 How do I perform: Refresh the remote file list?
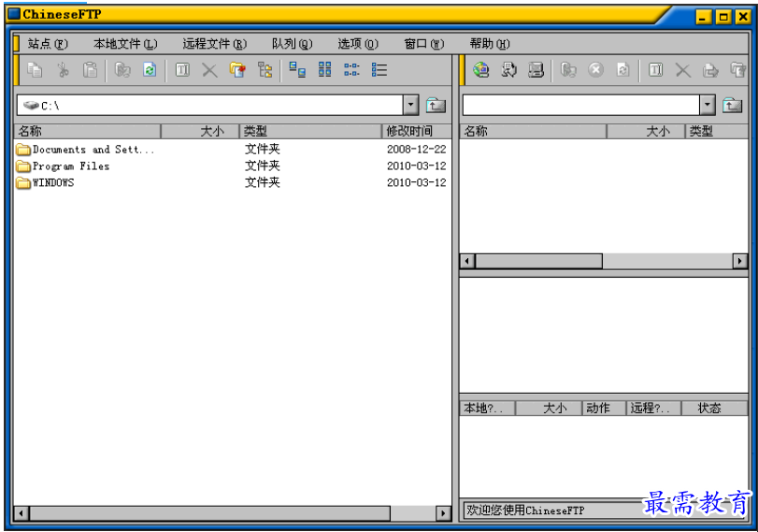point(622,70)
